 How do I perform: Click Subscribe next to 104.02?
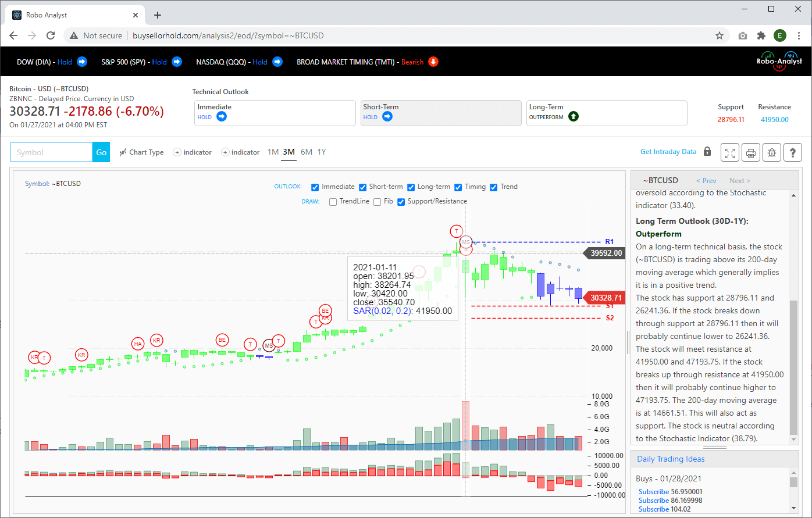(654, 509)
